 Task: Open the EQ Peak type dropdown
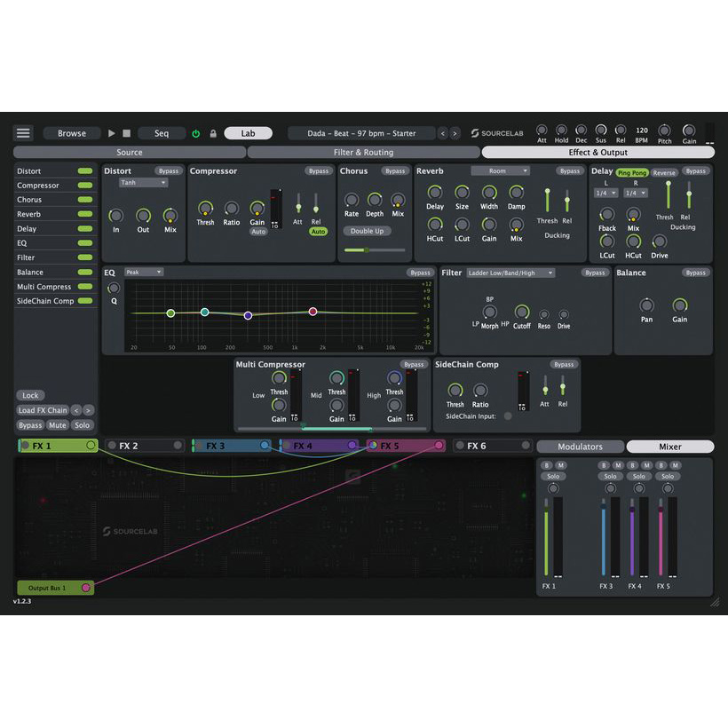coord(144,272)
